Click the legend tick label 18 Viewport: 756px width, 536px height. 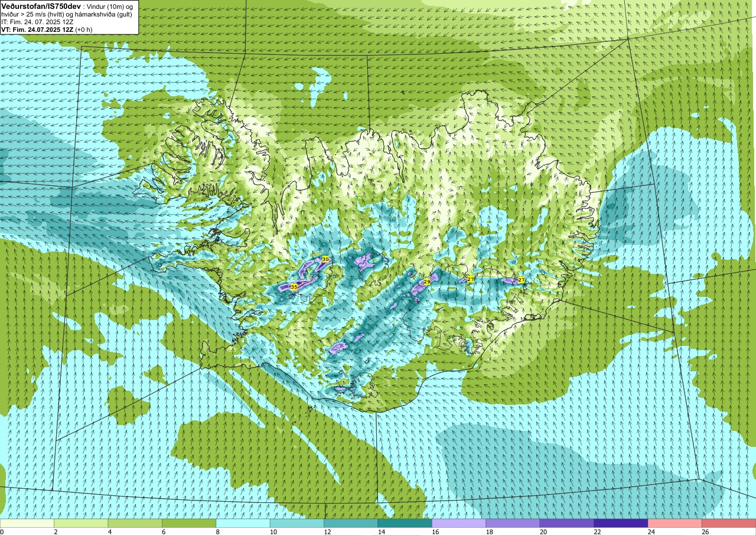(488, 532)
